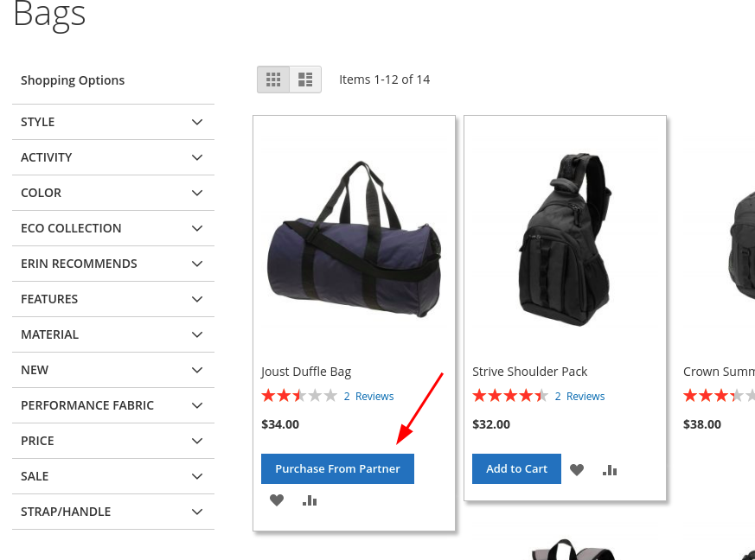
Task: Add Strive Shoulder Pack to wishlist
Action: coord(577,469)
